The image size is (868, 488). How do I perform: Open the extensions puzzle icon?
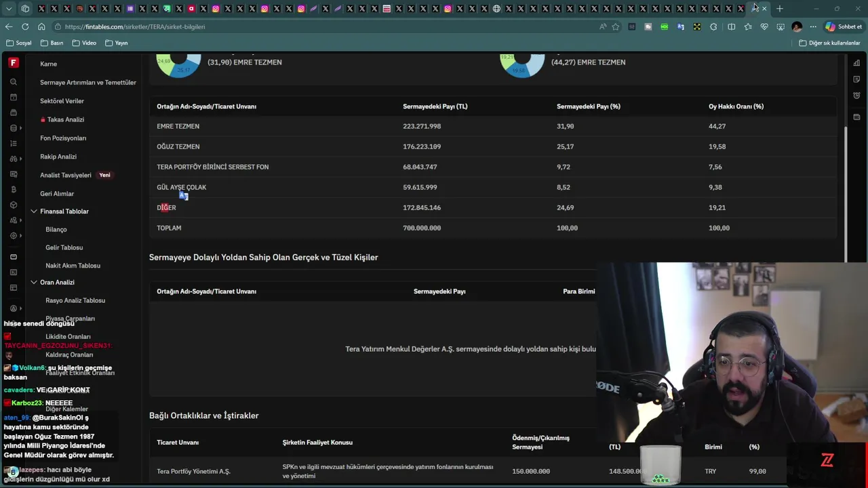(713, 26)
